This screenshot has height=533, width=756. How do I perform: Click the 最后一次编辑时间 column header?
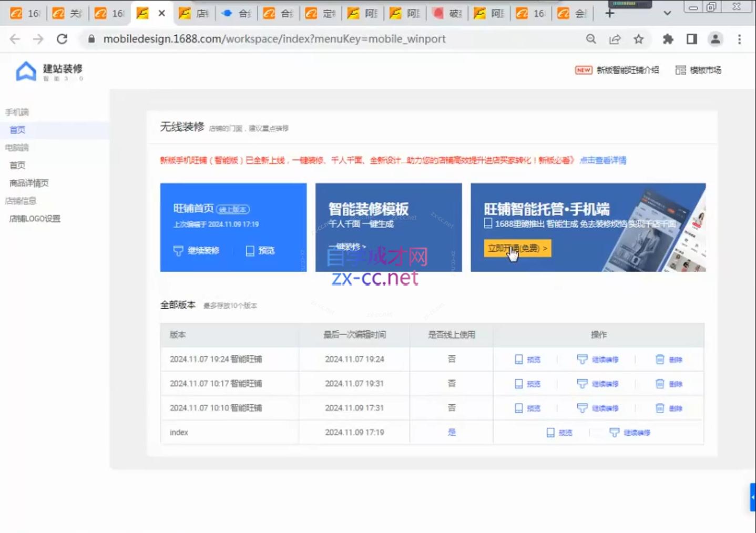pos(354,334)
